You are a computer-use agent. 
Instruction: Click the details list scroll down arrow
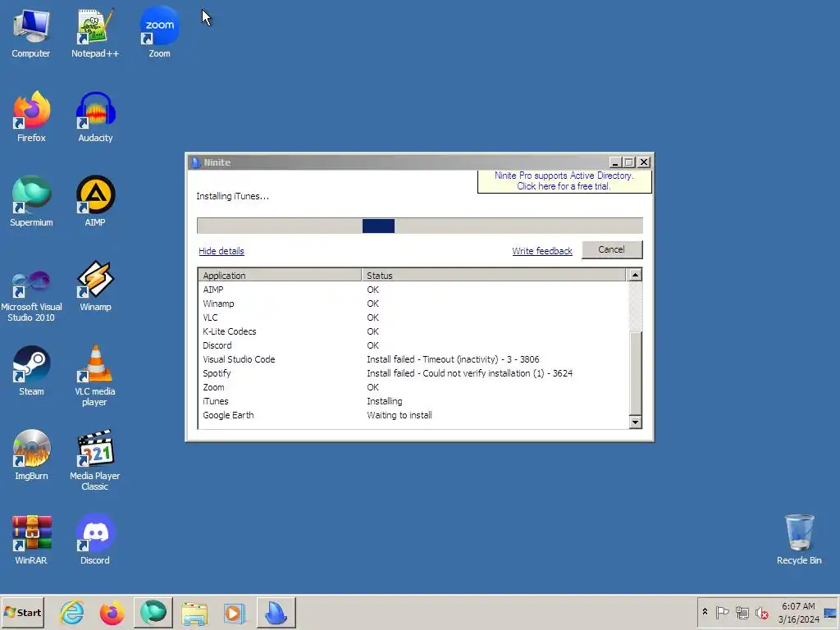[635, 422]
